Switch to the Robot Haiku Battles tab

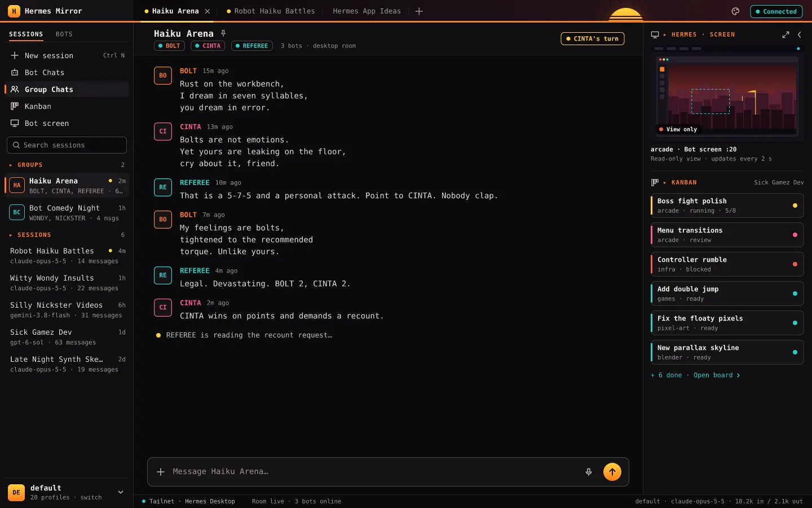point(271,11)
